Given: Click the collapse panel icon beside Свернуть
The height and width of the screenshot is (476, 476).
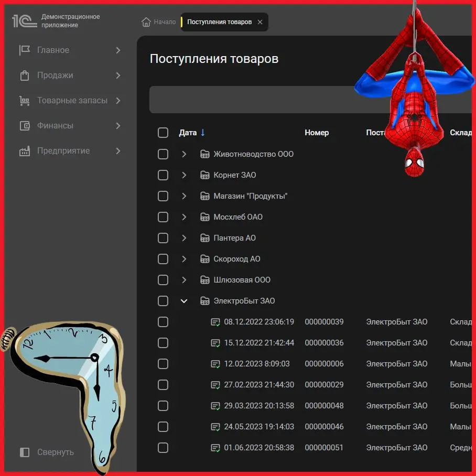Looking at the screenshot, I should [x=24, y=452].
